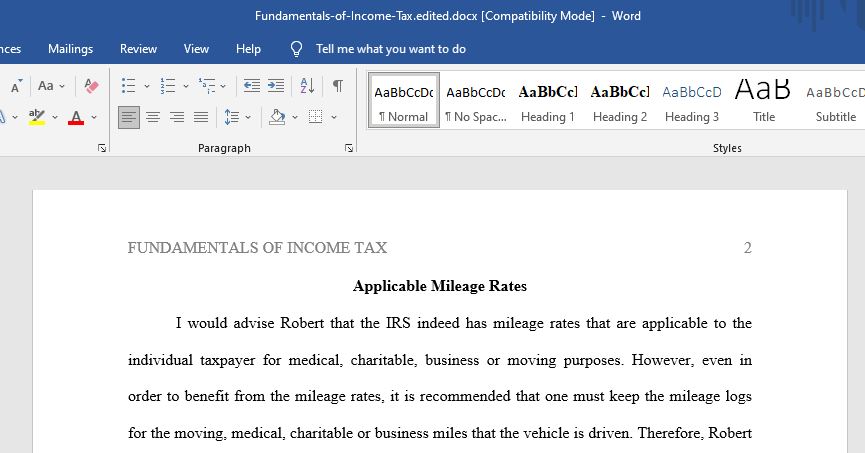
Task: Open the Numbering dropdown arrow
Action: click(x=186, y=86)
